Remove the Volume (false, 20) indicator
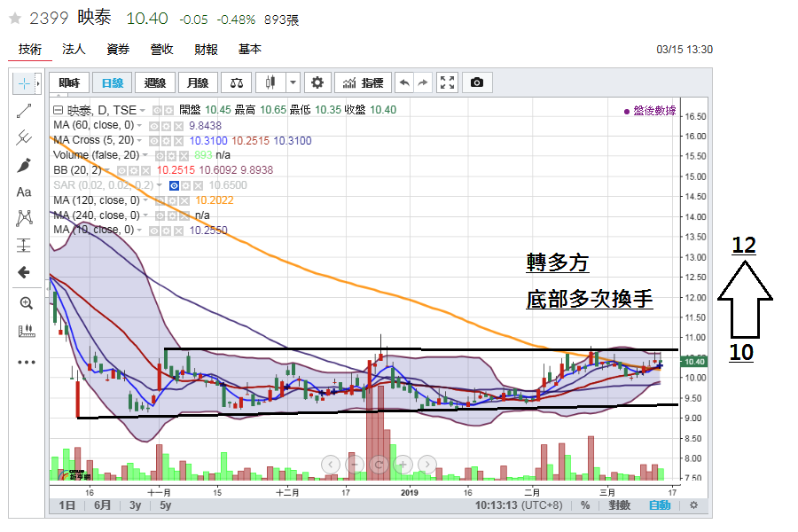Viewport: 798px width, 532px height. [x=184, y=155]
